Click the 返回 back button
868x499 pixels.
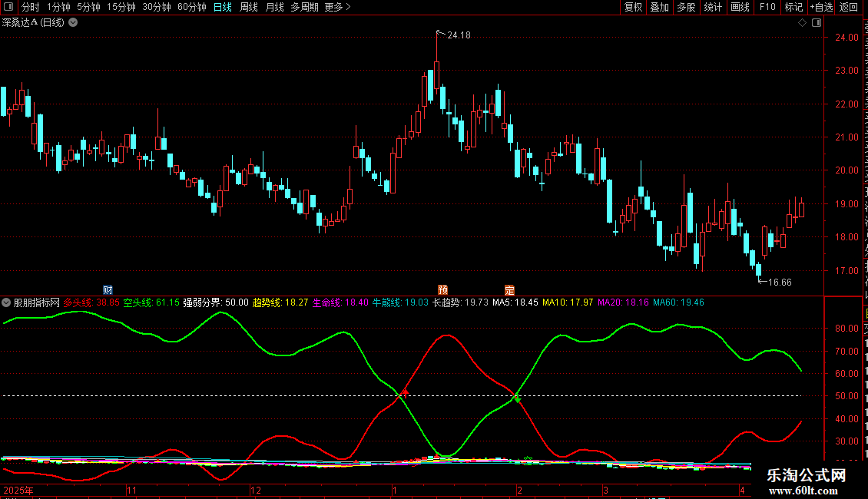(848, 7)
